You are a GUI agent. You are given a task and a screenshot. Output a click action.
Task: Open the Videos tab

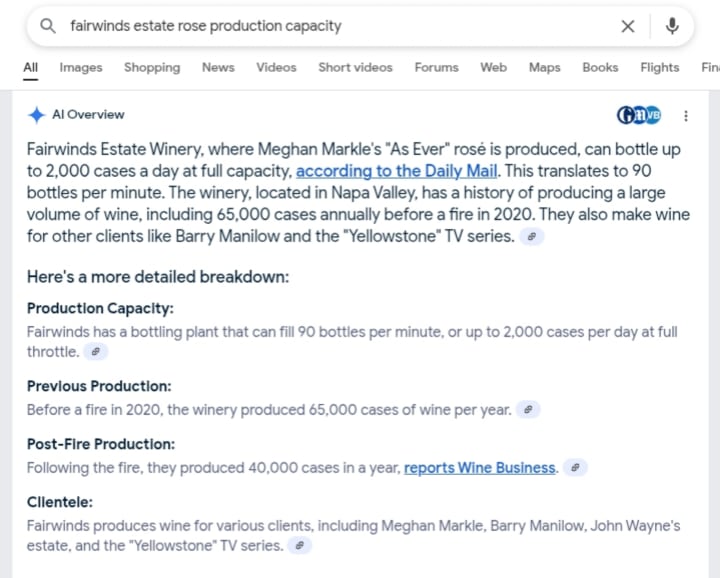pyautogui.click(x=276, y=67)
